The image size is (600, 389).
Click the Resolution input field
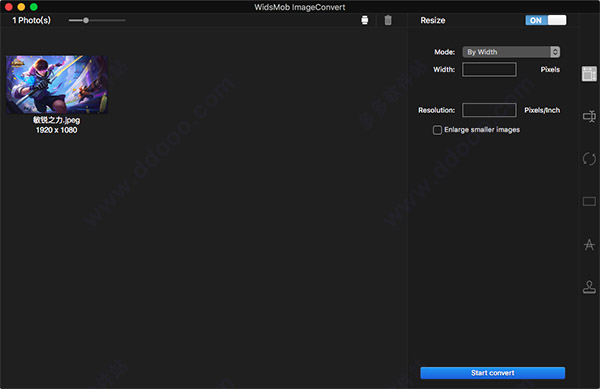click(489, 110)
